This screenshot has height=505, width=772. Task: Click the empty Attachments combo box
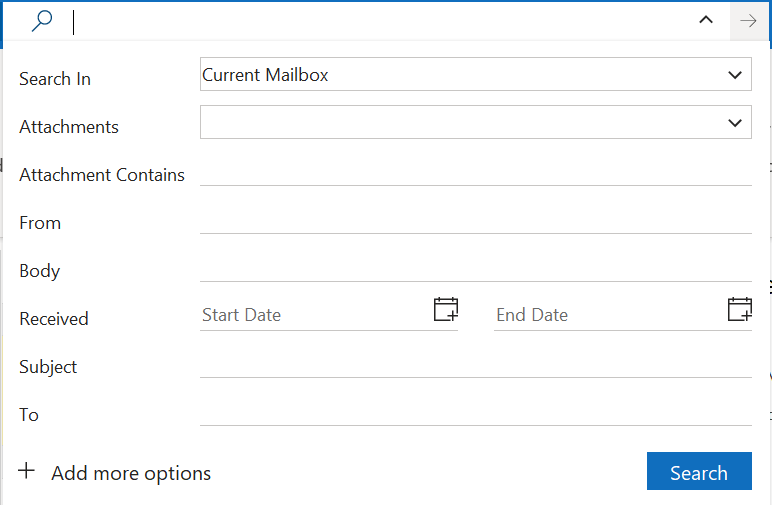pos(460,123)
